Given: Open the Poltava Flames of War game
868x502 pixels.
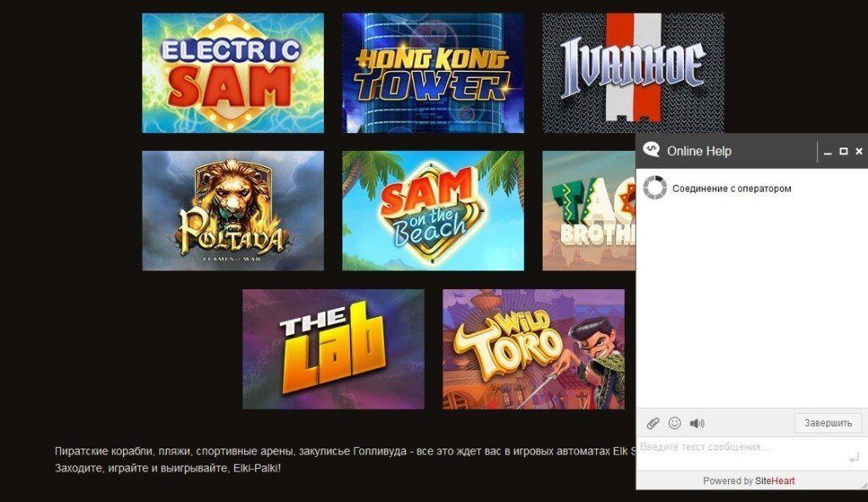Looking at the screenshot, I should coord(233,210).
